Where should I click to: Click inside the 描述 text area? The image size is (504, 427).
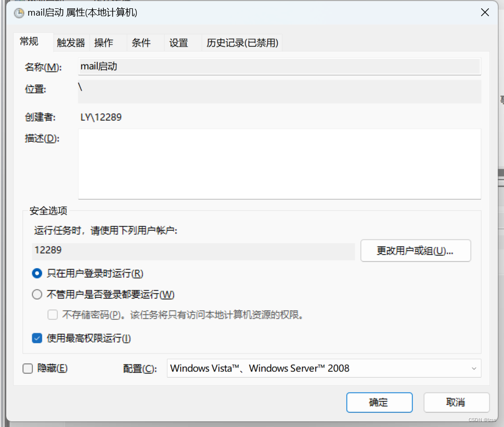pyautogui.click(x=279, y=164)
